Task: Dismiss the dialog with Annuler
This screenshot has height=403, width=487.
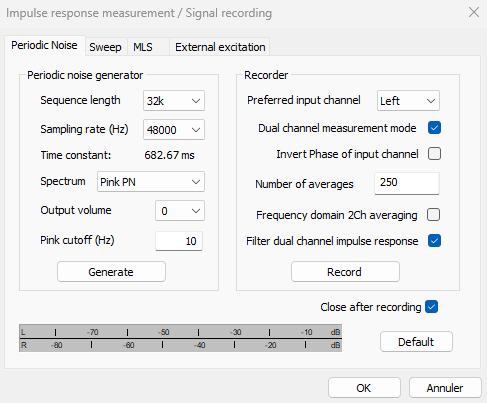Action: click(x=445, y=388)
